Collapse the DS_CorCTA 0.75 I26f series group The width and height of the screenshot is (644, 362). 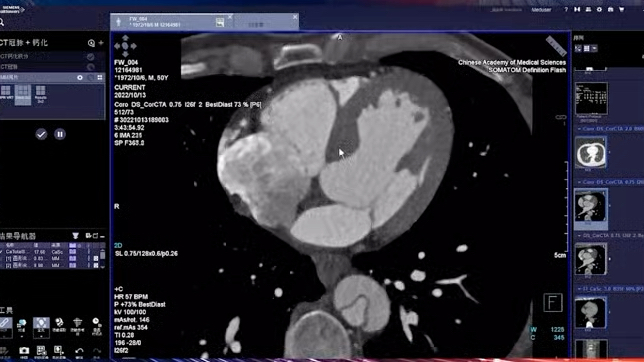pyautogui.click(x=579, y=235)
